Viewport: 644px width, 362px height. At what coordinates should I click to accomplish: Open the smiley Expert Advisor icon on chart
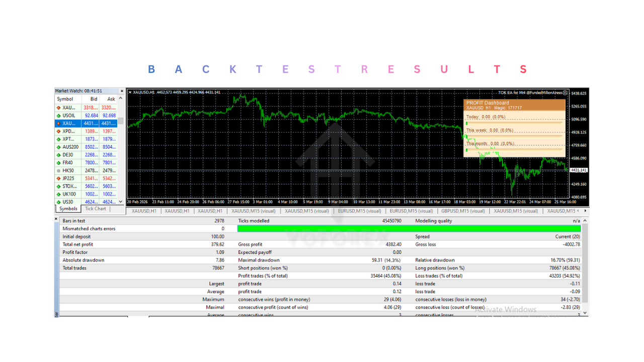[565, 93]
